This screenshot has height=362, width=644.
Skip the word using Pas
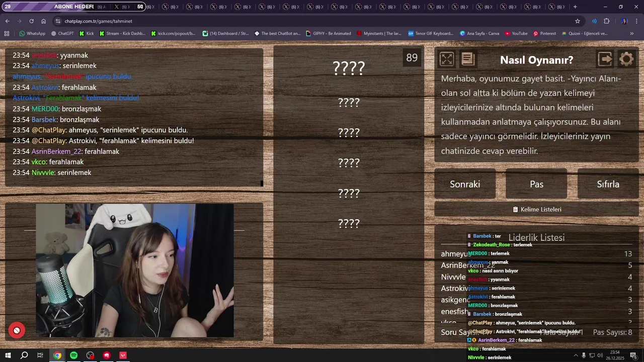tap(536, 184)
